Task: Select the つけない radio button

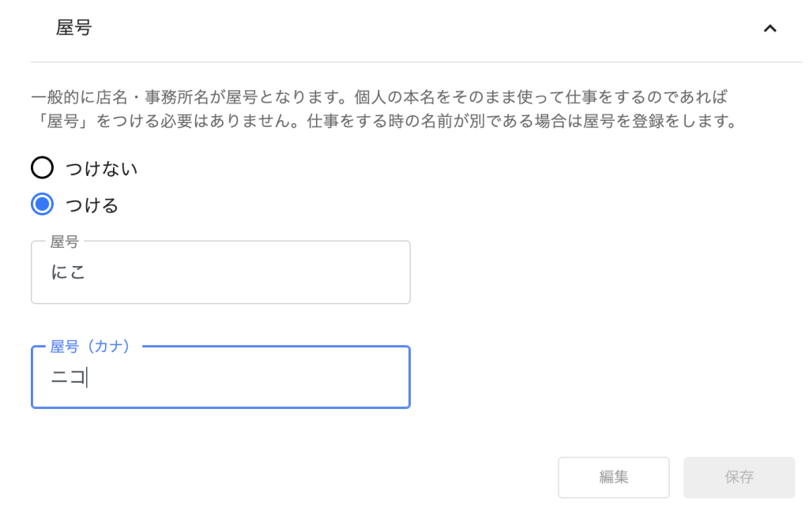Action: (42, 168)
